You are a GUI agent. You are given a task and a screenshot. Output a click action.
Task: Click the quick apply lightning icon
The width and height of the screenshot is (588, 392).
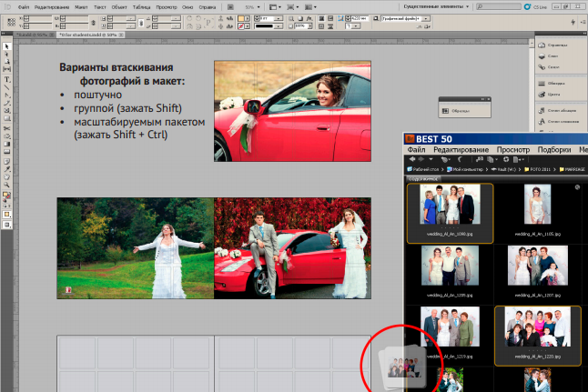tap(573, 22)
